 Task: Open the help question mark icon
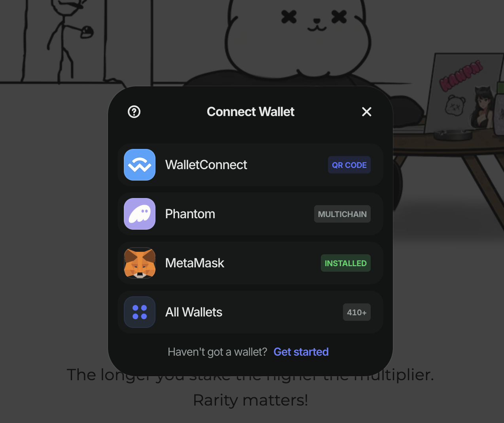point(134,112)
